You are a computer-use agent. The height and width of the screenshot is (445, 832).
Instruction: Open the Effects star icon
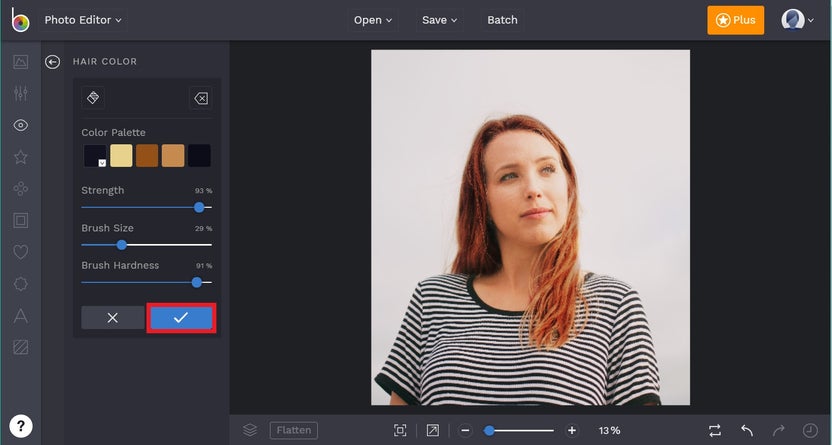(21, 157)
